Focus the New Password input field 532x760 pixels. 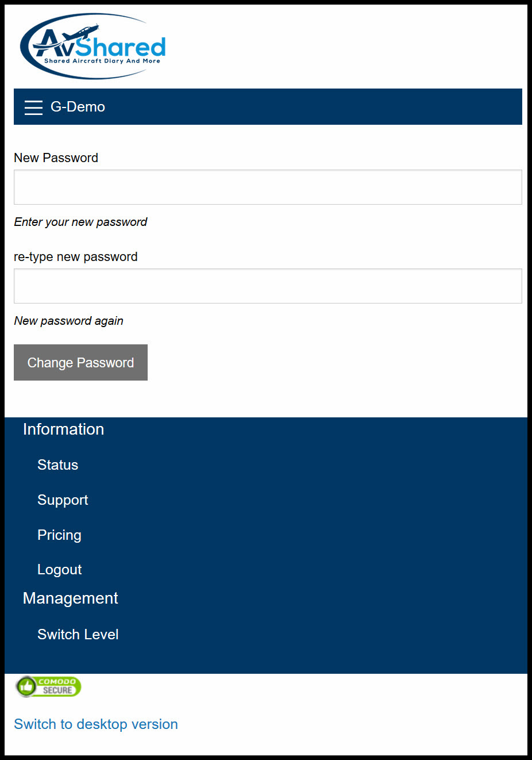(268, 187)
